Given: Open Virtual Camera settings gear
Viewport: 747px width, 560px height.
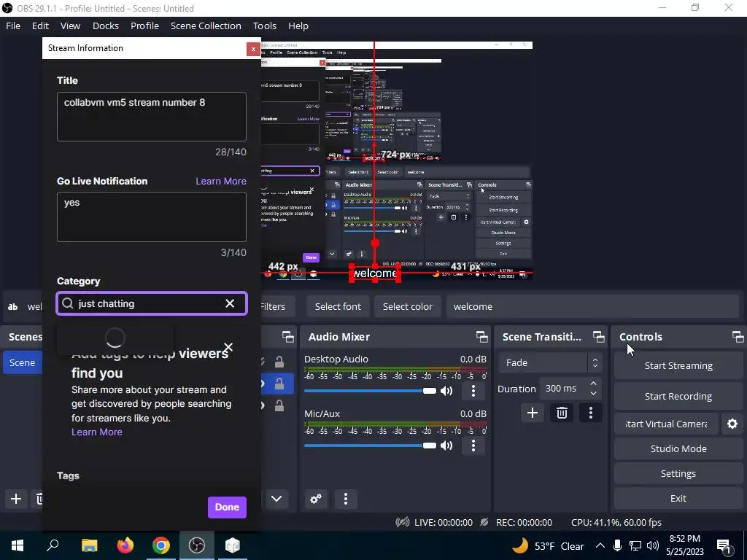Looking at the screenshot, I should point(732,424).
